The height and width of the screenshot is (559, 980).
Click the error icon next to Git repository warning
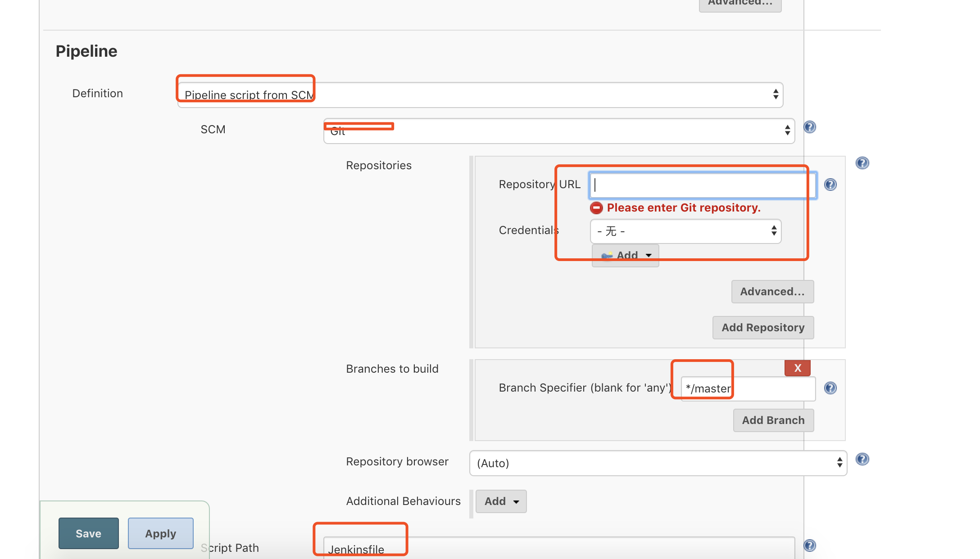[596, 207]
